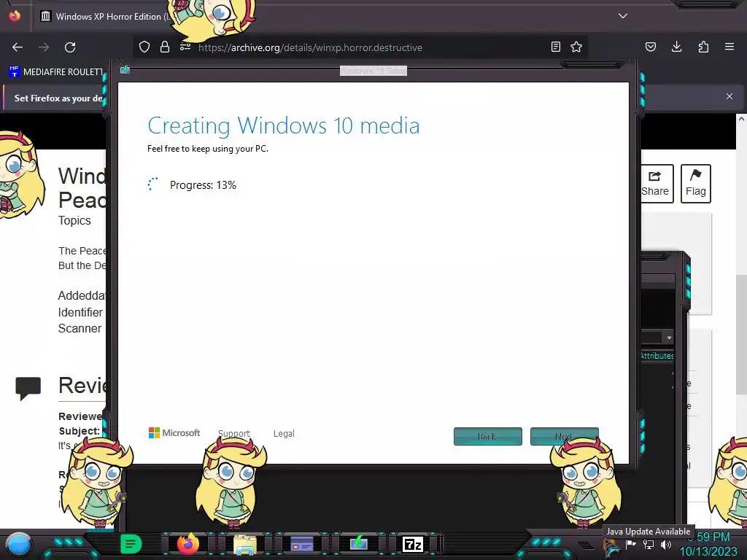
Task: Click the Microsoft logo in setup
Action: click(x=174, y=433)
